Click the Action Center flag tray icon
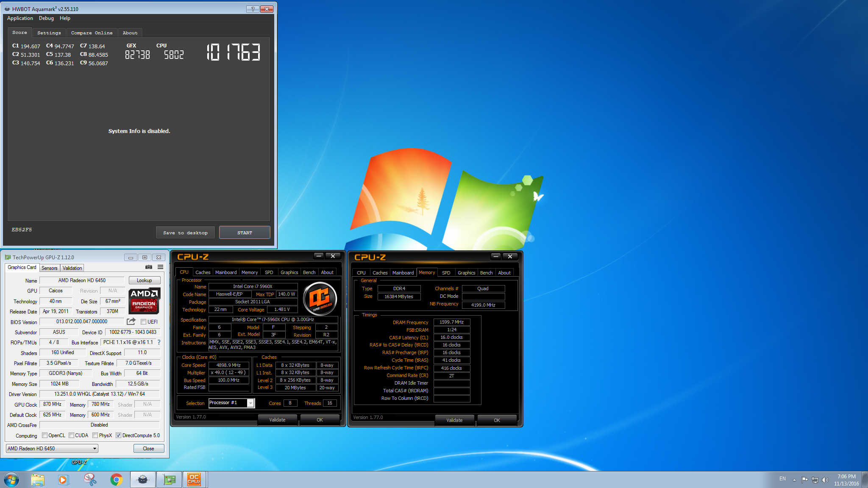 coord(804,480)
